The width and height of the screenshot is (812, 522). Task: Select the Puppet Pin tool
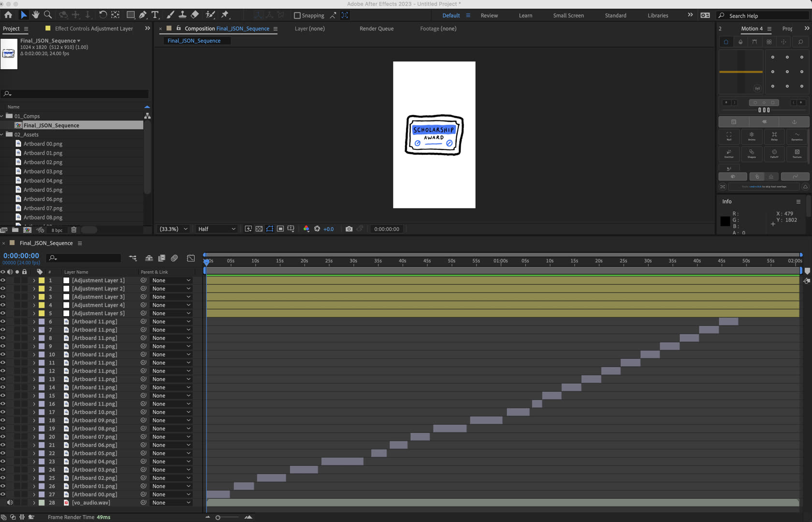point(225,15)
